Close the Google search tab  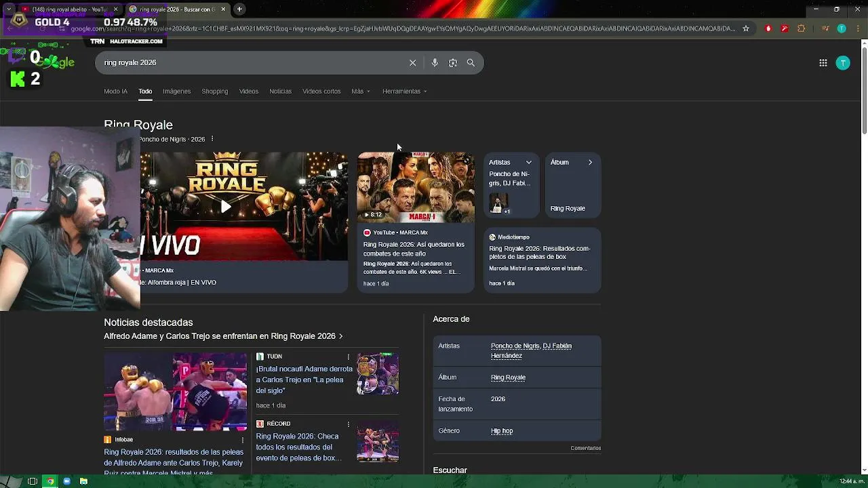[x=223, y=9]
